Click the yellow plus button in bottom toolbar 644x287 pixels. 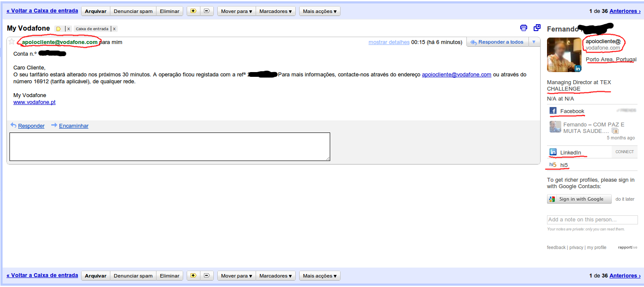pyautogui.click(x=193, y=275)
